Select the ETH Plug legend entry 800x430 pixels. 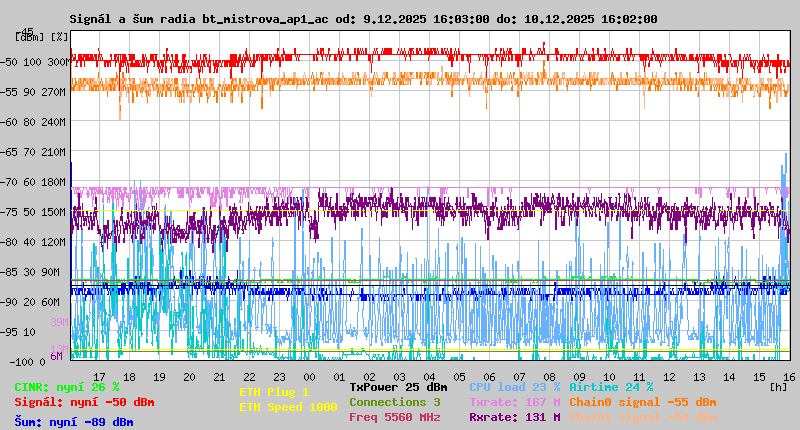click(274, 392)
